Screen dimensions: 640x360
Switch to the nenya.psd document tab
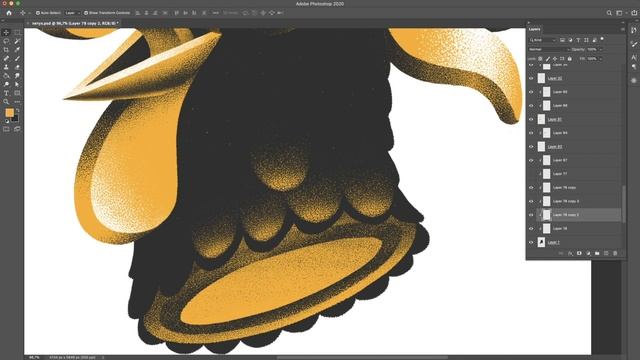(75, 24)
